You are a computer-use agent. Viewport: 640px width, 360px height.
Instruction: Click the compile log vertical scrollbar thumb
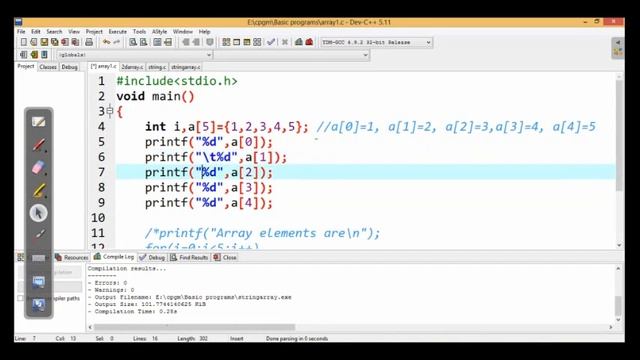click(x=618, y=305)
